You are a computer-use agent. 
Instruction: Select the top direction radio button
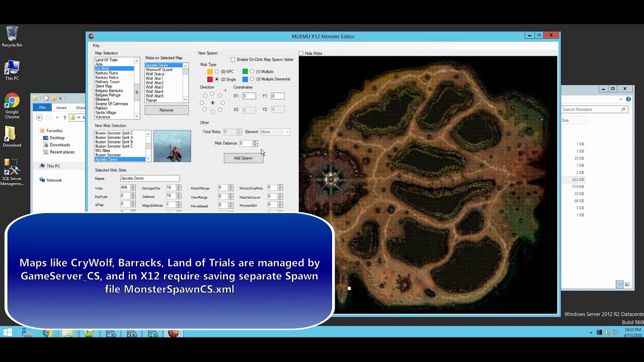pyautogui.click(x=213, y=94)
